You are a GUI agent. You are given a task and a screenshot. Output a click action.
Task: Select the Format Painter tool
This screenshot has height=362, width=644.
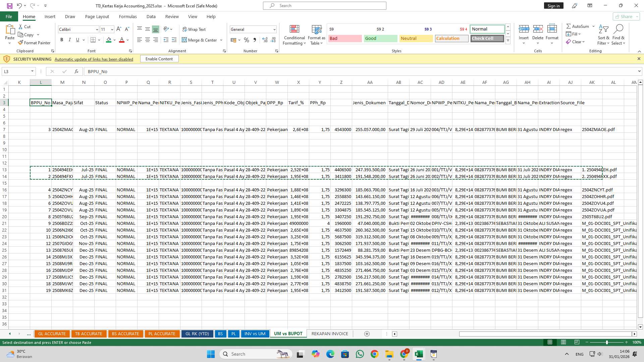click(35, 43)
